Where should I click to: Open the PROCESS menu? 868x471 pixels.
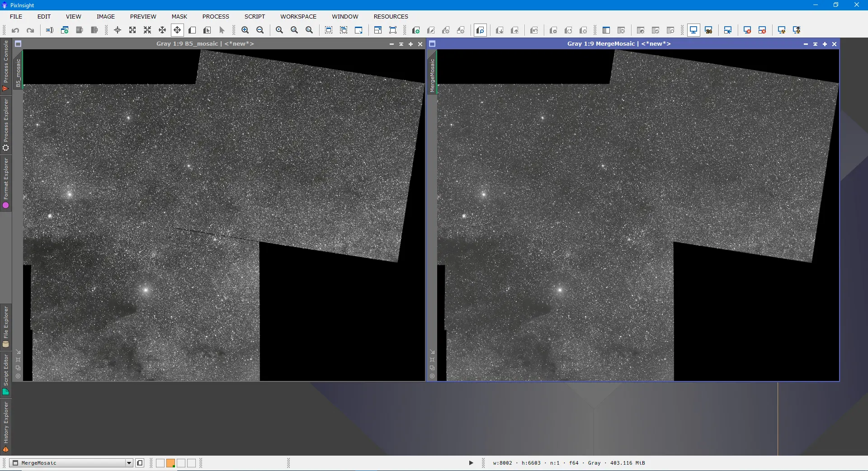(x=216, y=16)
